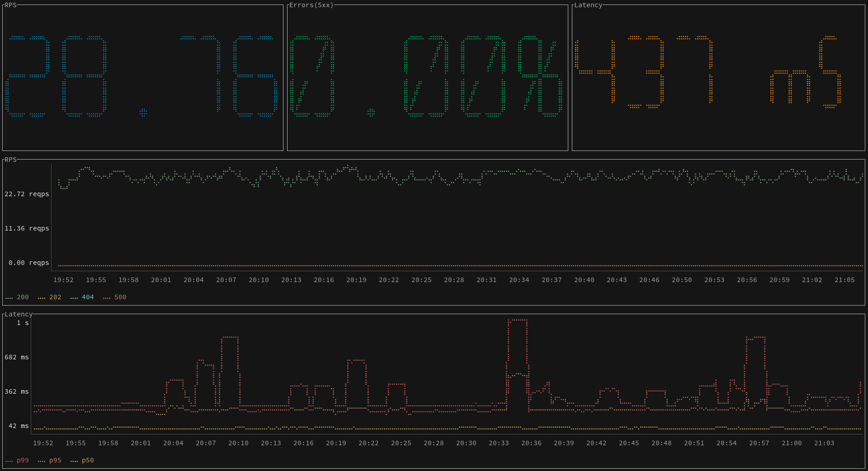Viewport: 868px width, 471px height.
Task: Click the 20:40 time tick label
Action: (x=584, y=280)
